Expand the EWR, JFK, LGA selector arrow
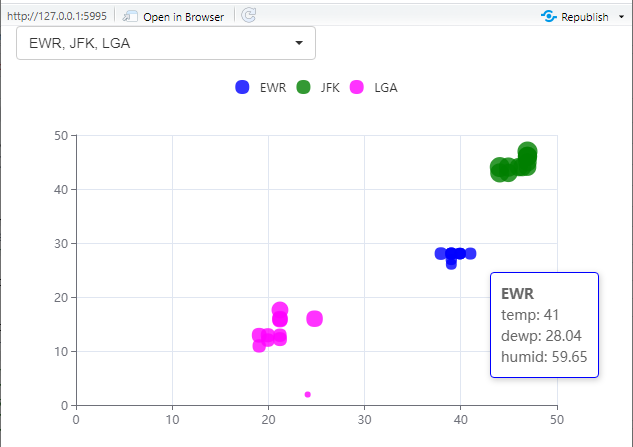 click(x=299, y=43)
